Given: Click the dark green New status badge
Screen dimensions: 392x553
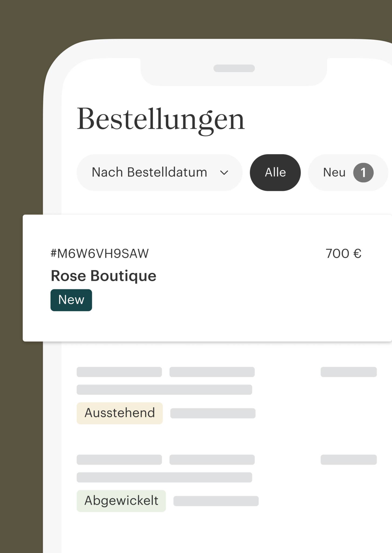Looking at the screenshot, I should 71,300.
